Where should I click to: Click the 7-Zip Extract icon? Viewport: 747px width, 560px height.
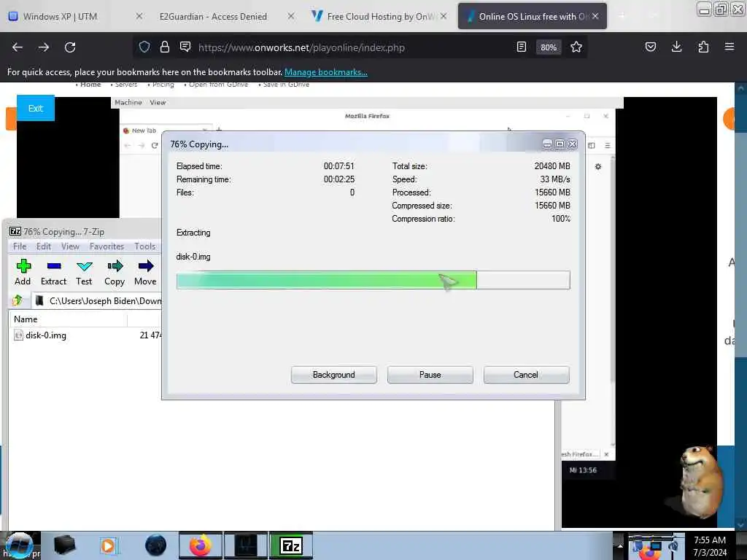pyautogui.click(x=54, y=266)
